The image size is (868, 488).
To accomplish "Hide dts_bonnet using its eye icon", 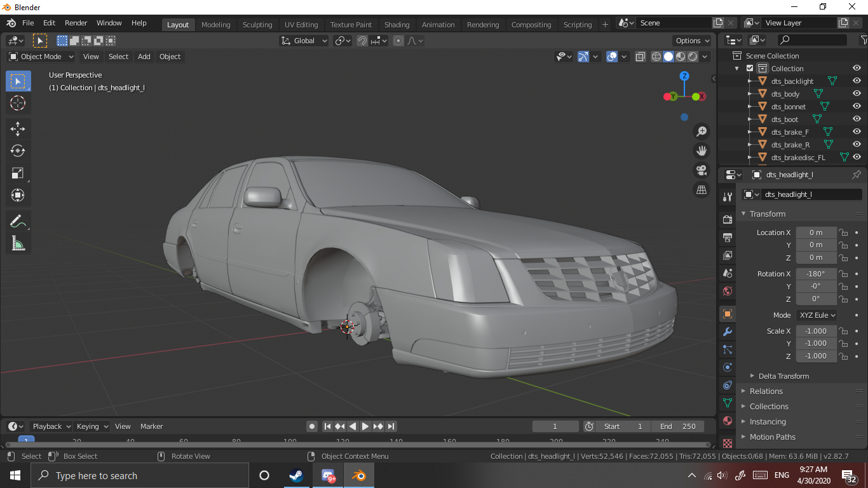I will pos(857,107).
